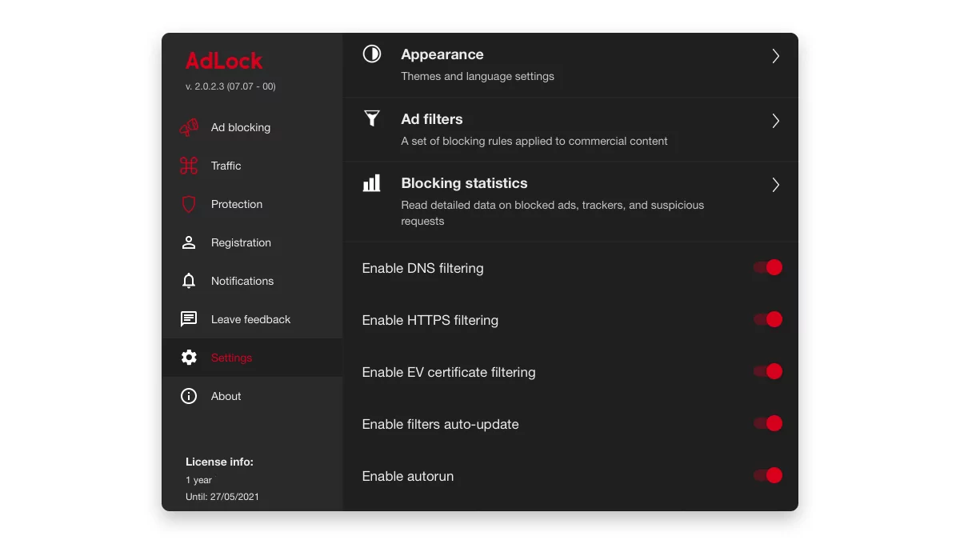Expand Appearance settings with chevron arrow
This screenshot has height=560, width=960.
pyautogui.click(x=775, y=56)
